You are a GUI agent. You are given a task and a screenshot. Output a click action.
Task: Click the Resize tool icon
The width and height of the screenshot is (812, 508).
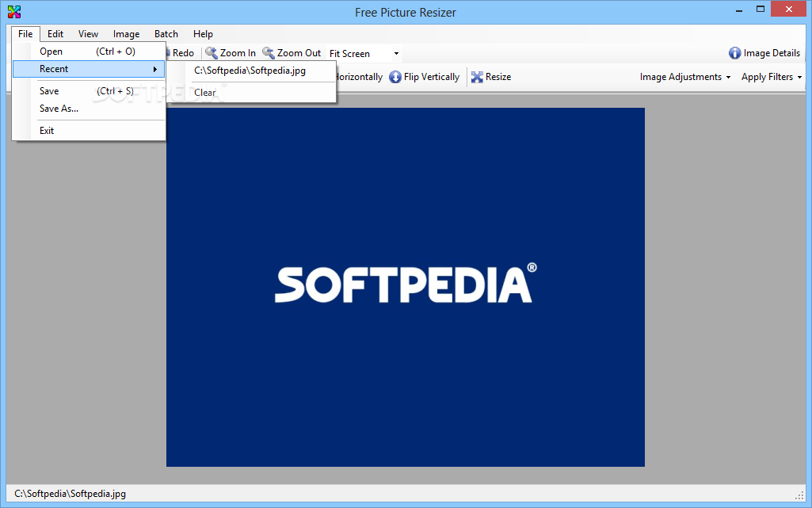point(477,77)
